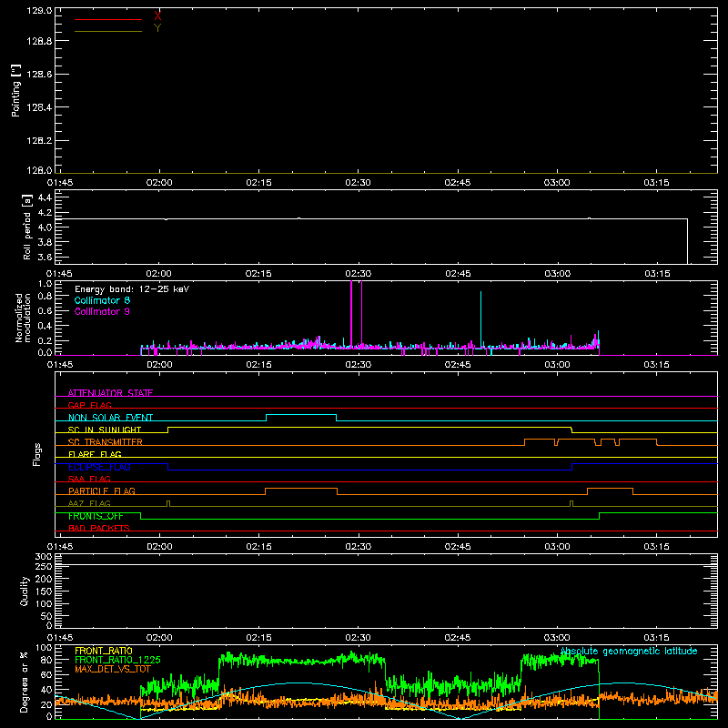Click the Normalized modulation axis title
728x728 pixels.
coord(22,318)
